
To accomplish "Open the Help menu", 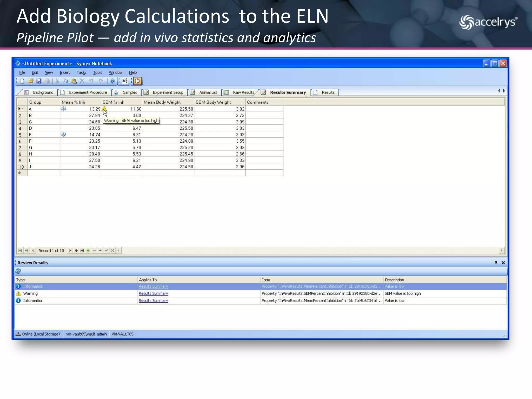I will tap(133, 72).
